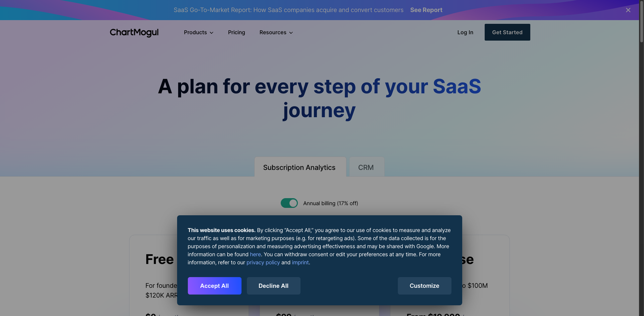Image resolution: width=644 pixels, height=316 pixels.
Task: Open the Products dropdown menu
Action: click(196, 32)
